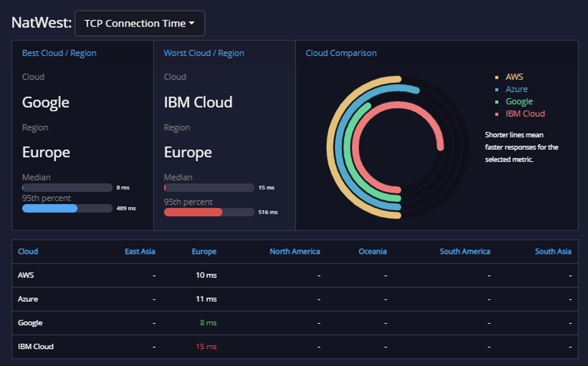
Task: Click Azure row name in the table
Action: point(28,299)
